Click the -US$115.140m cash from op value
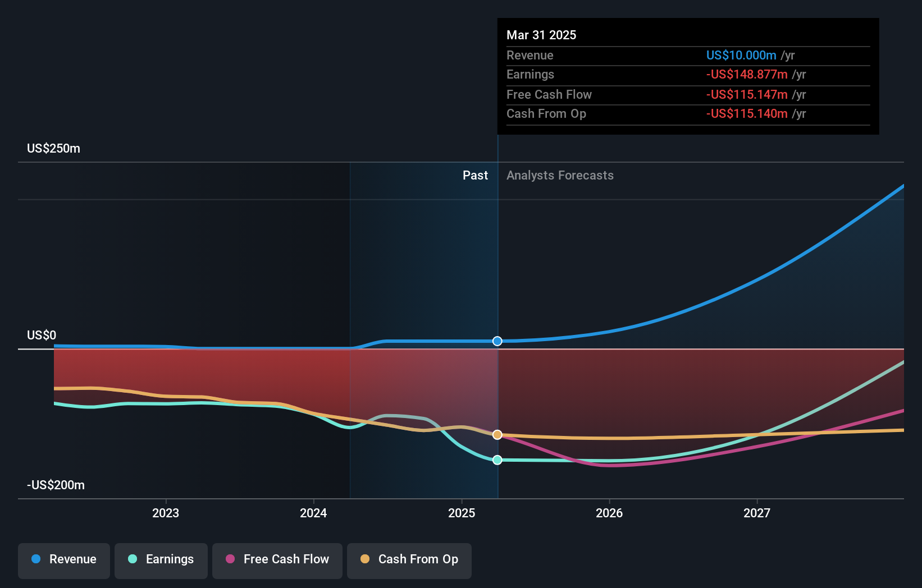 coord(747,114)
